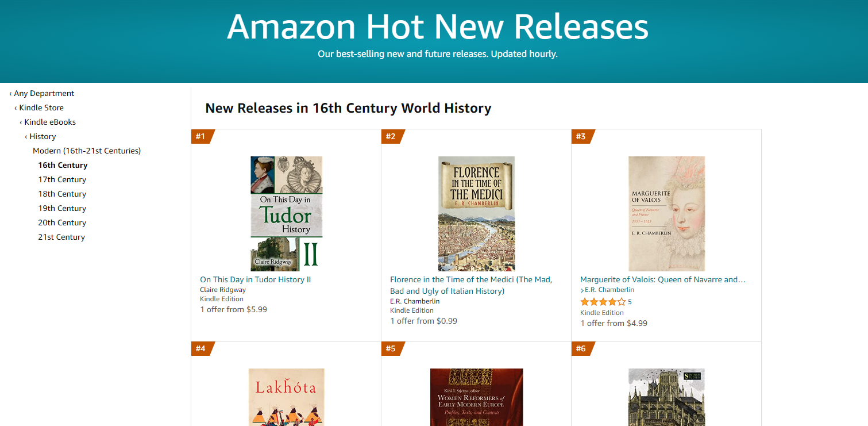Select the 19th Century category

click(62, 208)
